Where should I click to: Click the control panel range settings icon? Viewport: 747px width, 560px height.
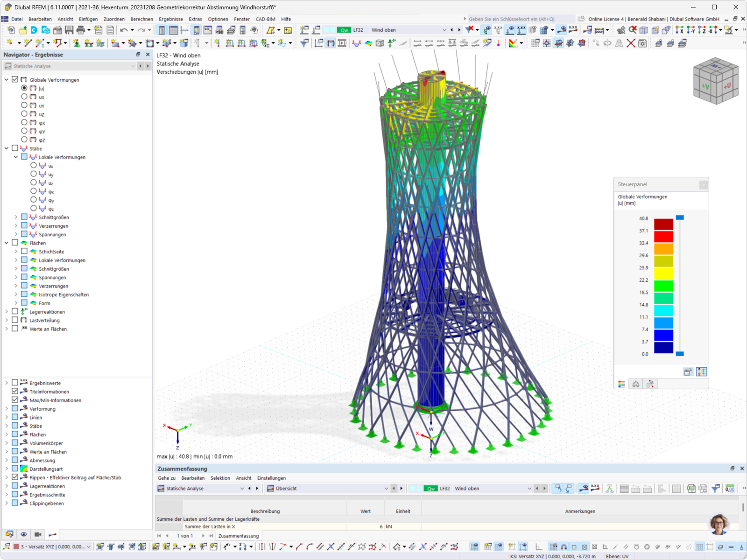[701, 372]
